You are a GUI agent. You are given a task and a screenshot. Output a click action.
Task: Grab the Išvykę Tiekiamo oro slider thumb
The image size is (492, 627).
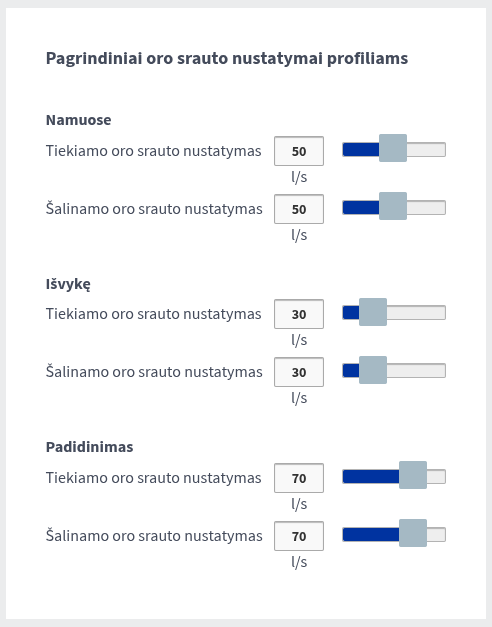[x=373, y=312]
